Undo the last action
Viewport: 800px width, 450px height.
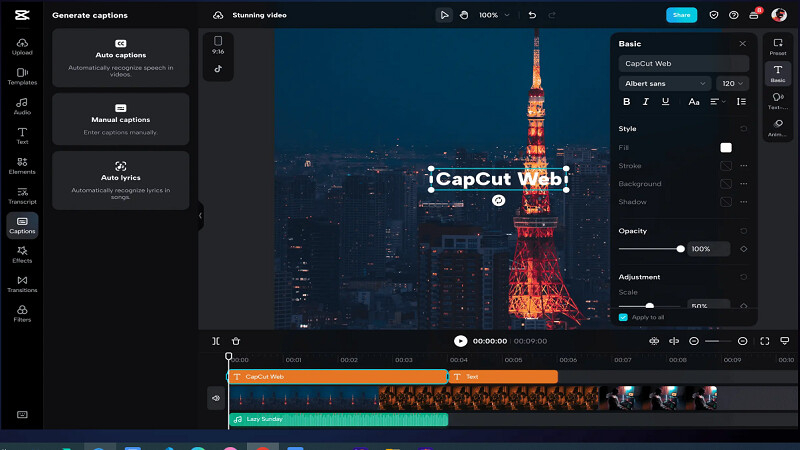[532, 15]
